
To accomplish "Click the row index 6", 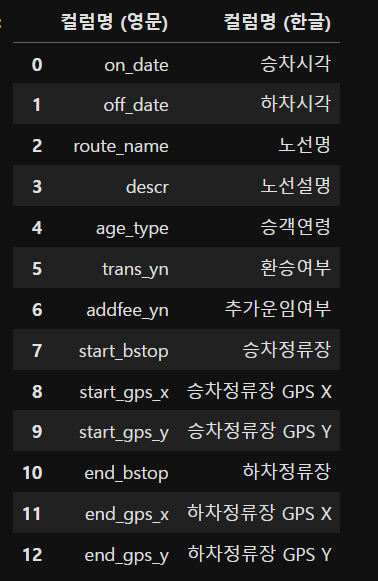I will point(37,310).
